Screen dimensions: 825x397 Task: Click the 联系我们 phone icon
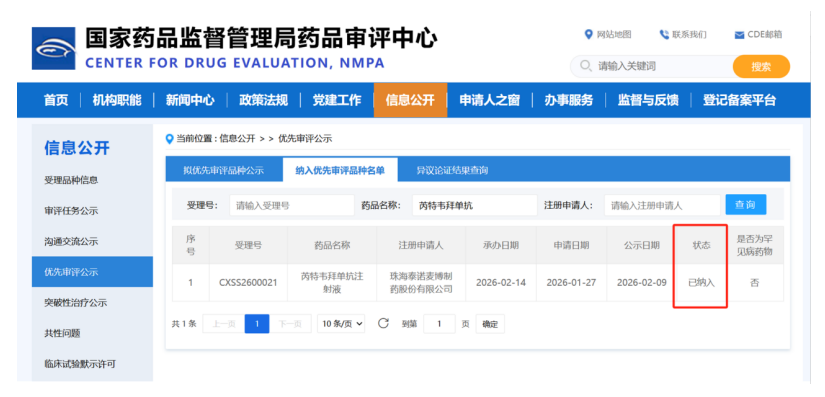click(x=664, y=35)
